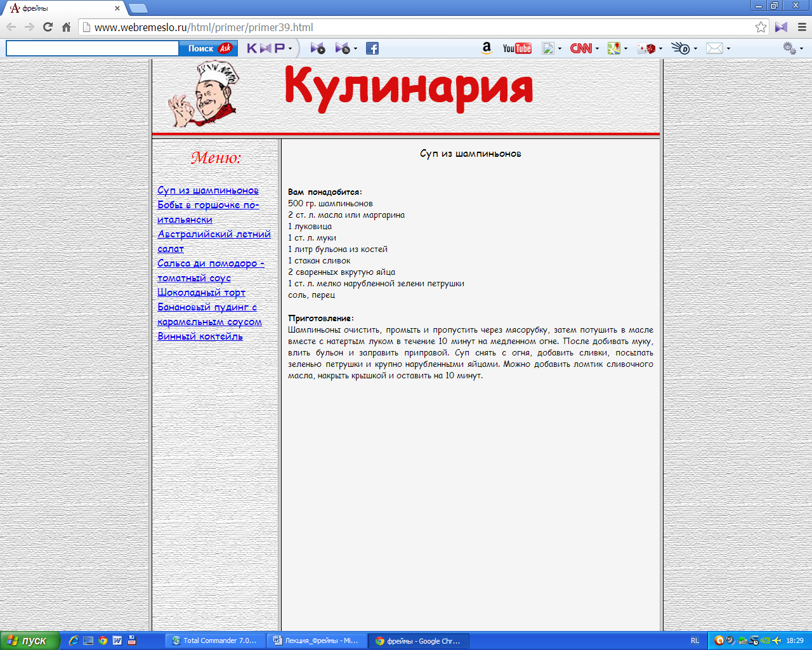Click Show Desktop icon in quick launch
Image resolution: width=812 pixels, height=650 pixels.
(88, 640)
